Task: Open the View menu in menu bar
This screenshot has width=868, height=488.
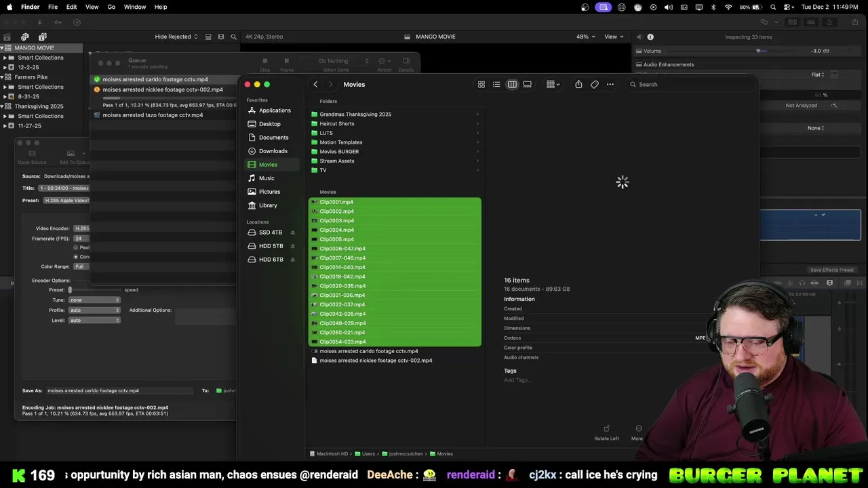Action: click(92, 7)
